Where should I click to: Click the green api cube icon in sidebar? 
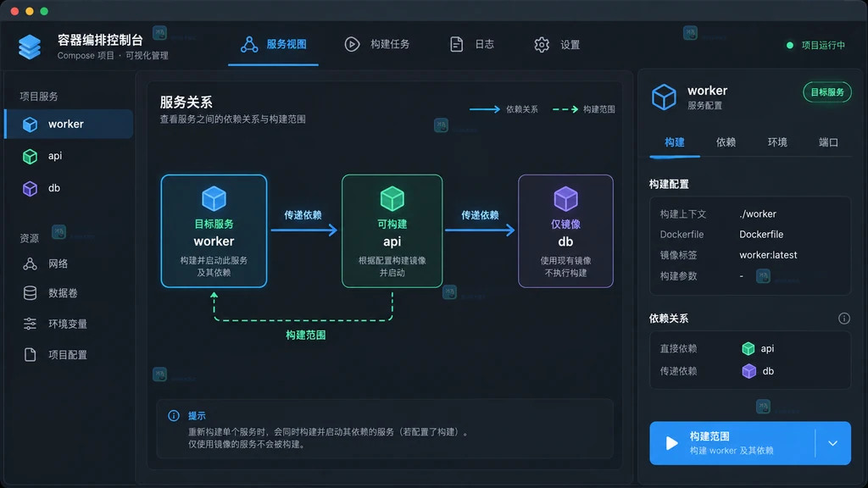click(30, 157)
